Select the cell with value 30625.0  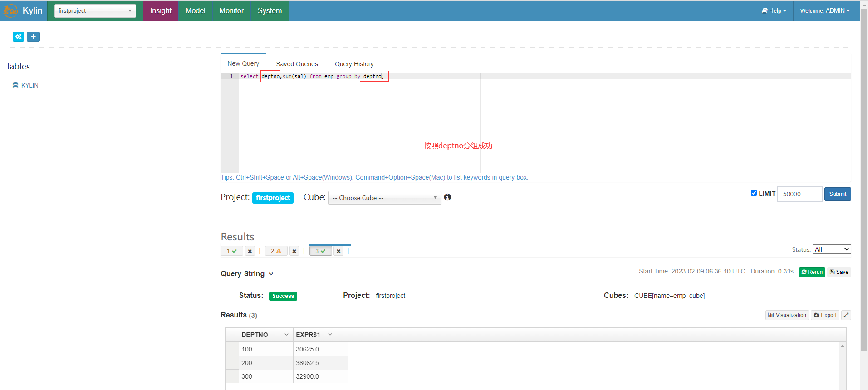click(x=320, y=349)
